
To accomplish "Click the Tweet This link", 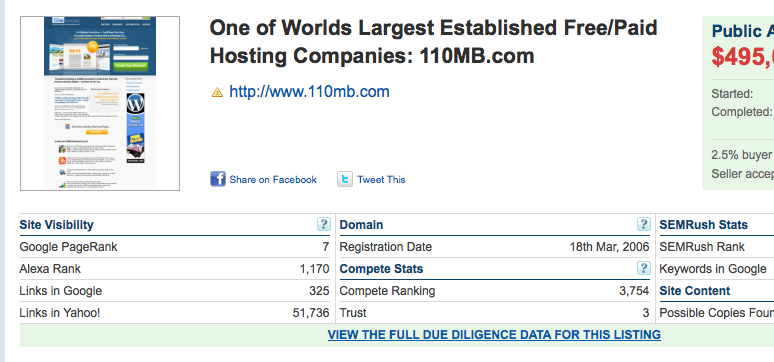I will 381,180.
